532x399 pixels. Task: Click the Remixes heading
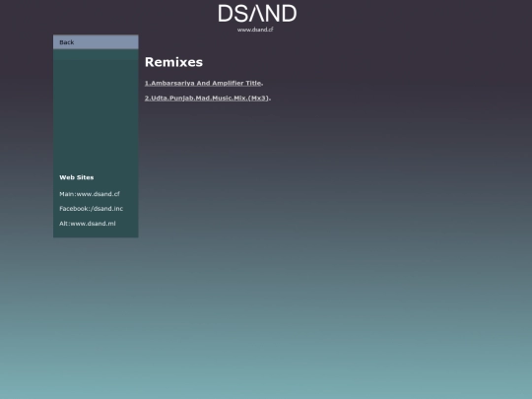[173, 62]
